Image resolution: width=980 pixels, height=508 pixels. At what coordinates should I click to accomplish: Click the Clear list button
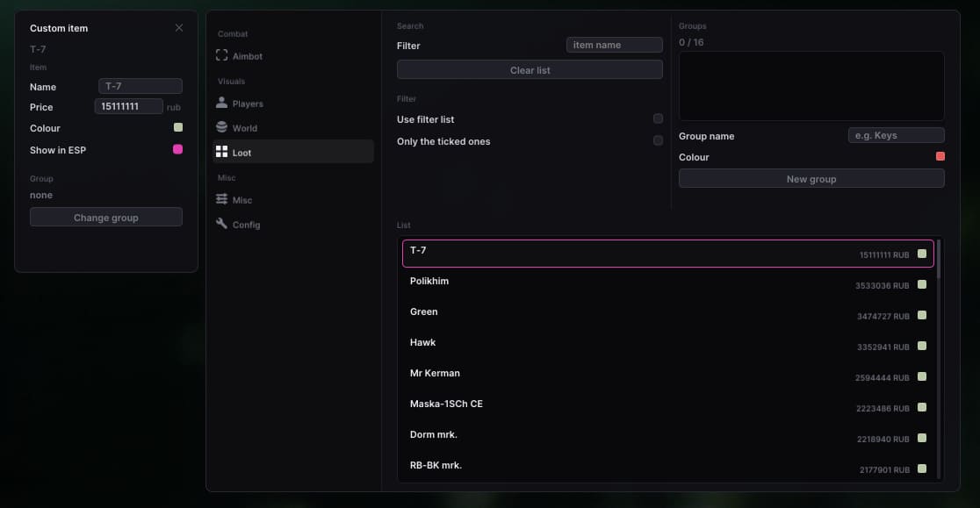click(530, 70)
